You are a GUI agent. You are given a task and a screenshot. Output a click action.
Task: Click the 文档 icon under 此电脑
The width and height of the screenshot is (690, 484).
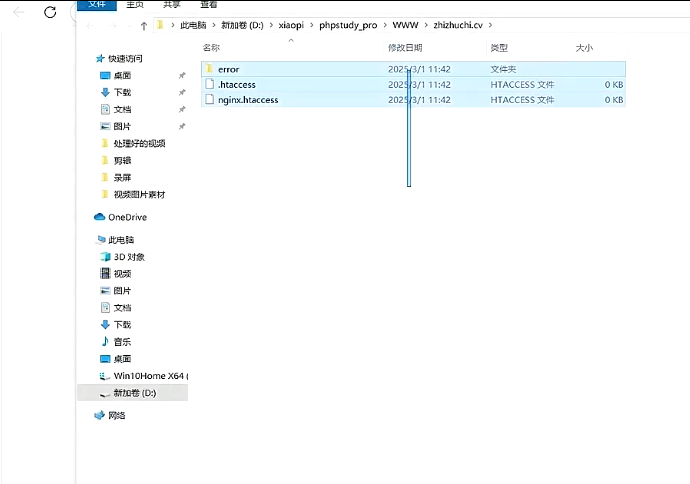105,308
